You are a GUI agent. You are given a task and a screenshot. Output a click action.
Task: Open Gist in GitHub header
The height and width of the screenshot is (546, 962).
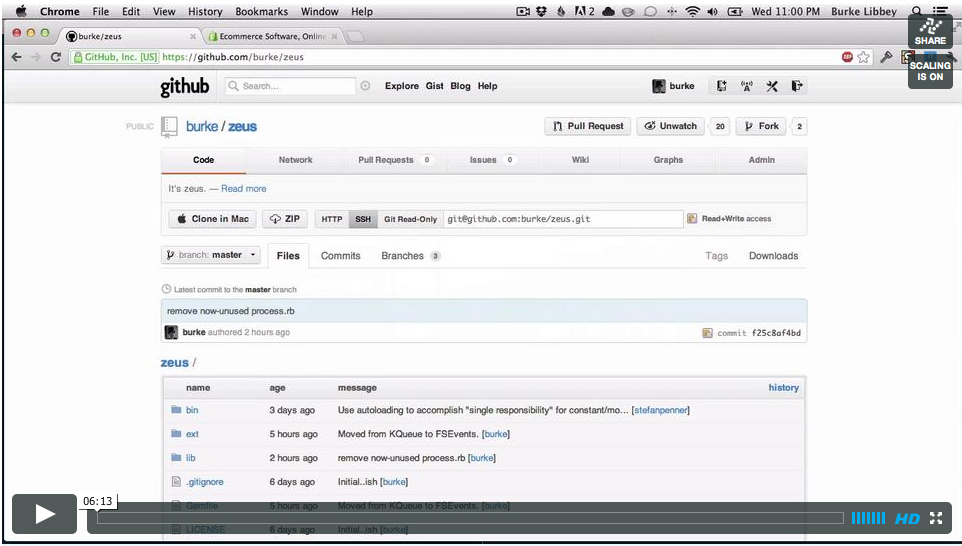(x=434, y=86)
